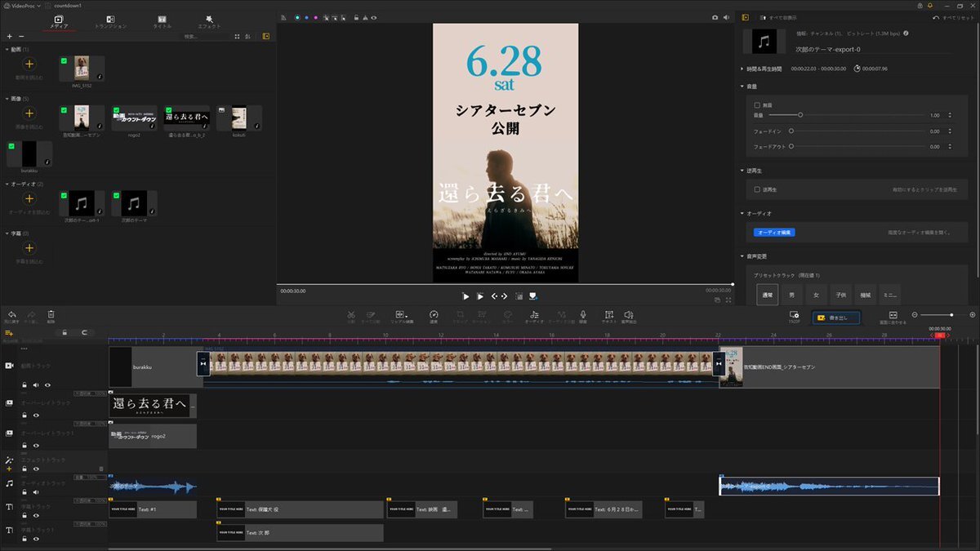Switch to the エフェクト tab
980x551 pixels.
[209, 22]
